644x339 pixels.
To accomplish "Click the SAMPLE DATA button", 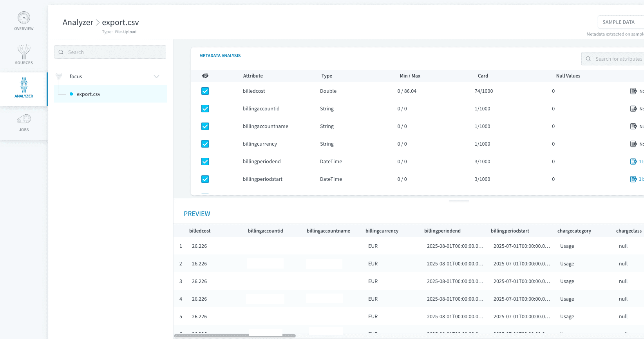I will pyautogui.click(x=620, y=22).
